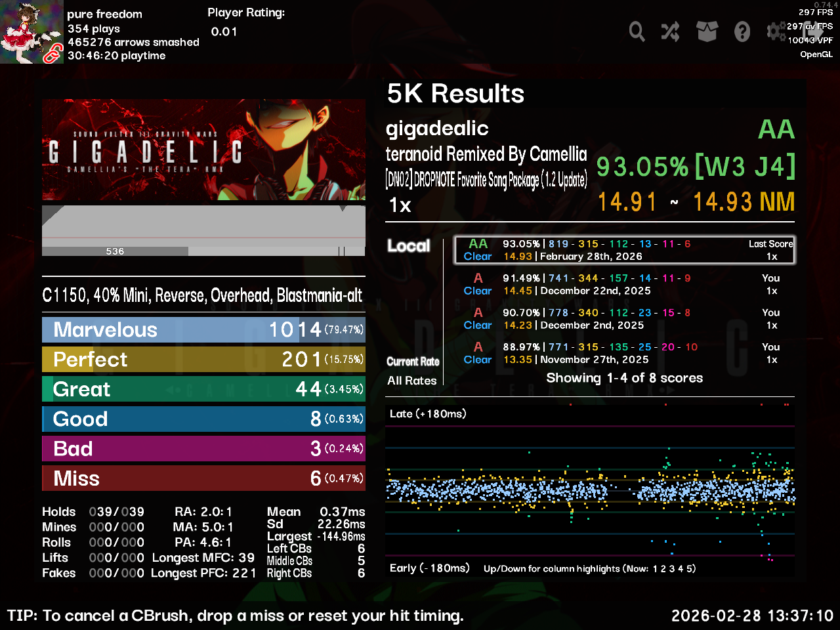The image size is (840, 630).
Task: Click the Player Rating value
Action: pos(224,31)
